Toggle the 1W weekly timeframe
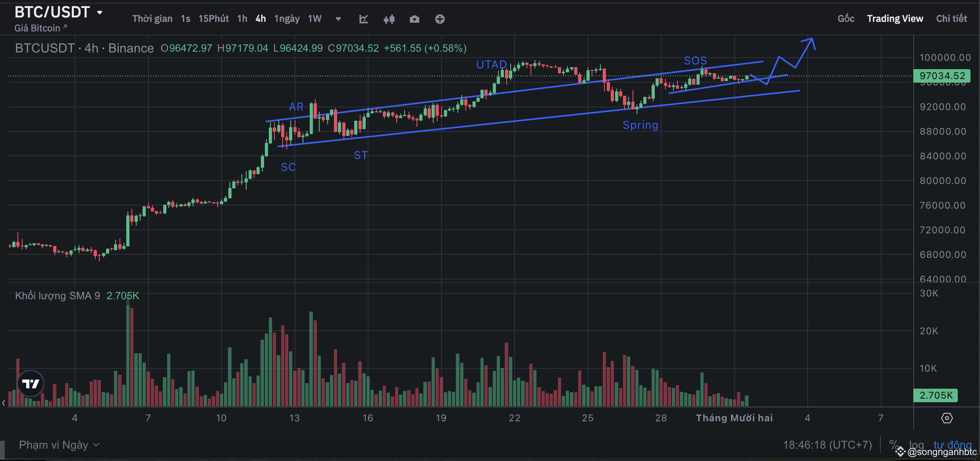This screenshot has height=461, width=980. point(314,19)
